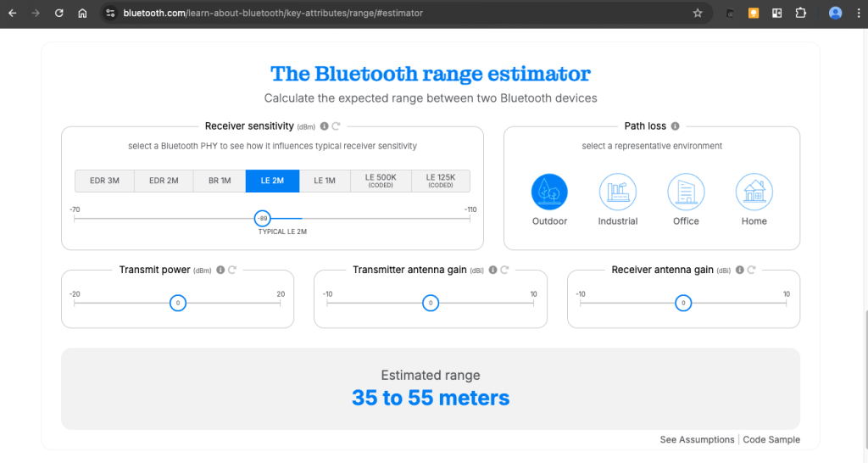Screen dimensions: 868x463
Task: Reload the Bluetooth range page
Action: coord(58,13)
